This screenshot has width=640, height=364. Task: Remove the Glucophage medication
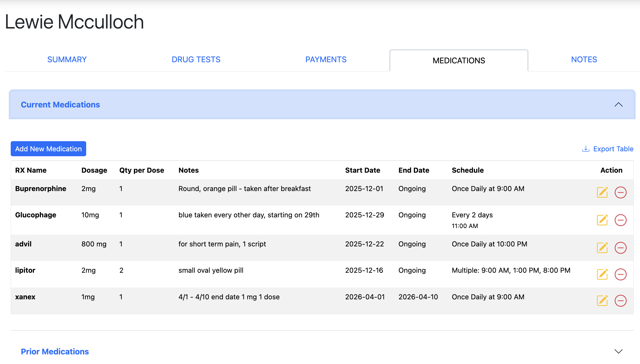[621, 220]
